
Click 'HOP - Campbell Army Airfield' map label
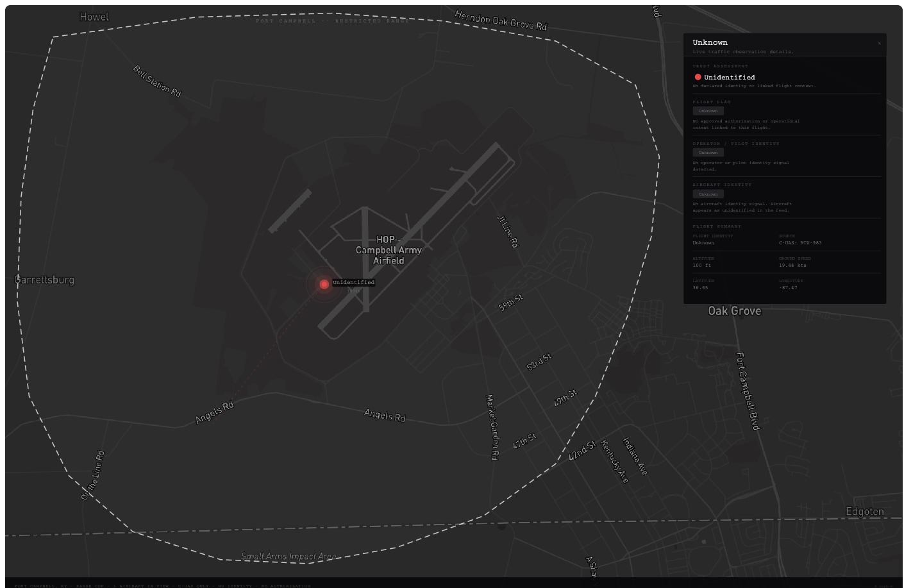(x=389, y=250)
